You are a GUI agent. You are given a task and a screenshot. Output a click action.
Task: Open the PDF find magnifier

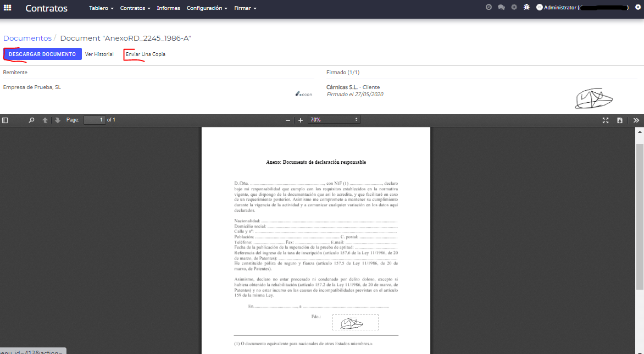pyautogui.click(x=31, y=120)
